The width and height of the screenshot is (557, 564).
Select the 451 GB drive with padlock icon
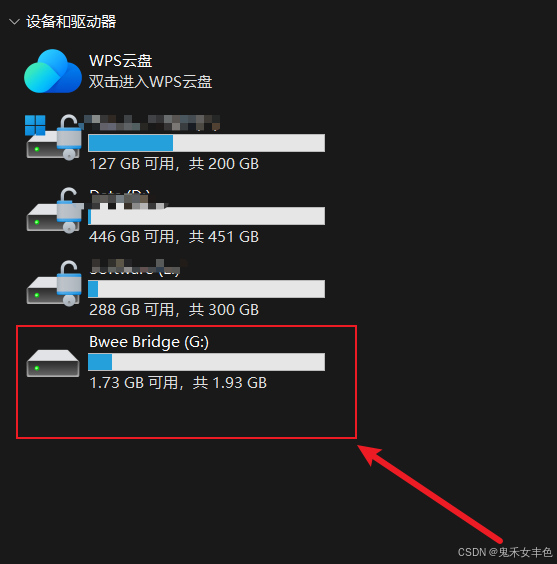[54, 210]
